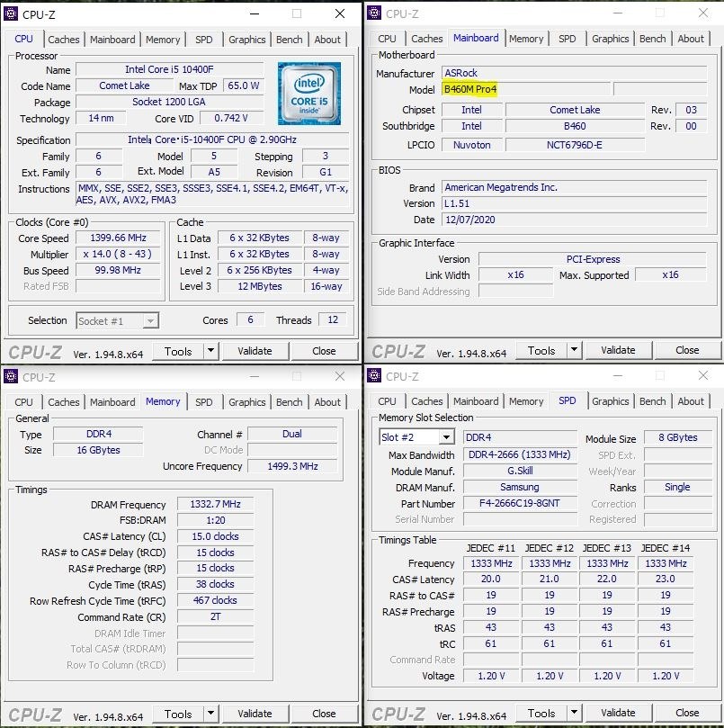Click the CPU-Z app icon in Memory window
The height and width of the screenshot is (728, 724).
tap(11, 376)
